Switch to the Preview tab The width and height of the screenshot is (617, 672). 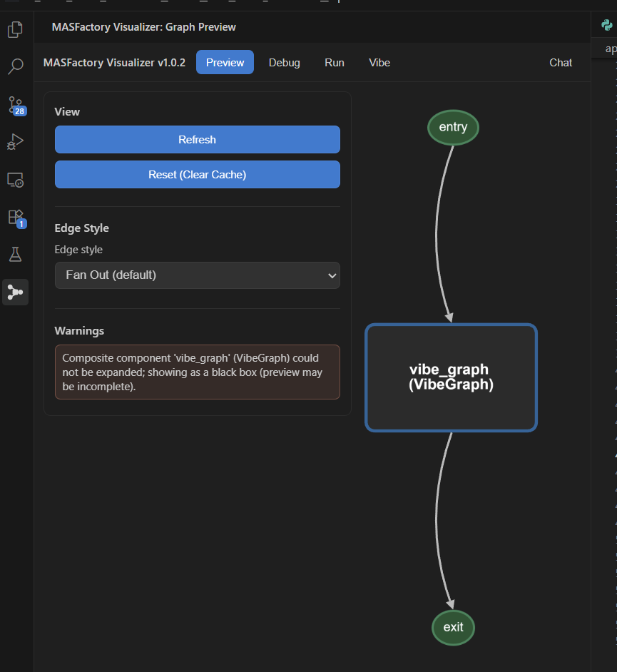coord(225,63)
